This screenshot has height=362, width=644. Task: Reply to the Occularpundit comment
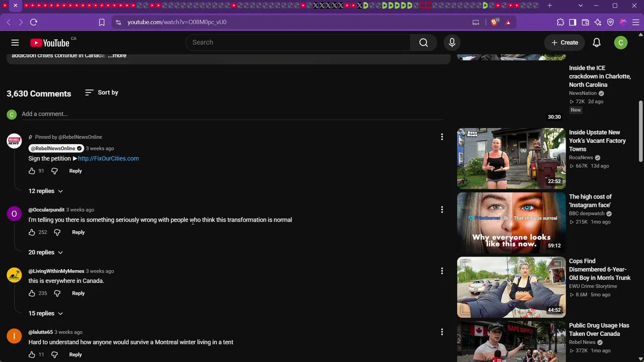78,232
